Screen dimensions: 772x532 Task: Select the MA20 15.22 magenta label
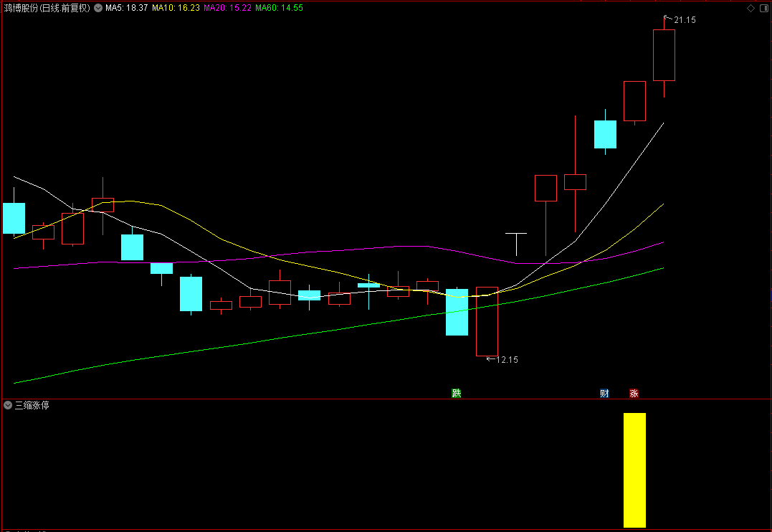(x=227, y=8)
